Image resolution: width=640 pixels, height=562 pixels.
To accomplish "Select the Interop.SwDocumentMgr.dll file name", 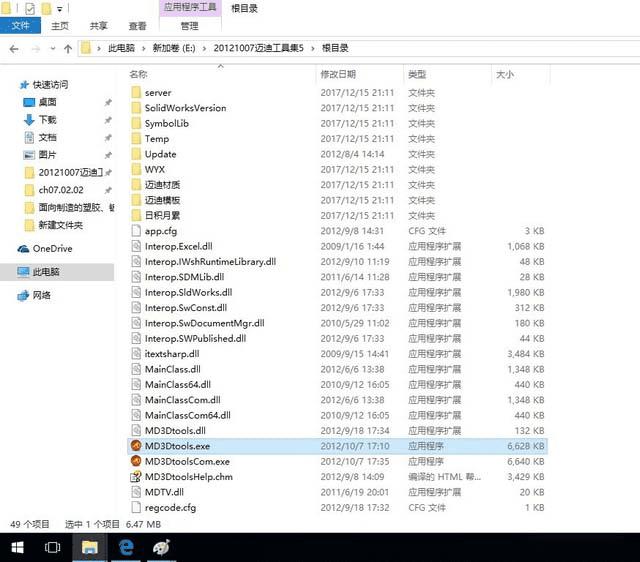I will tap(204, 323).
